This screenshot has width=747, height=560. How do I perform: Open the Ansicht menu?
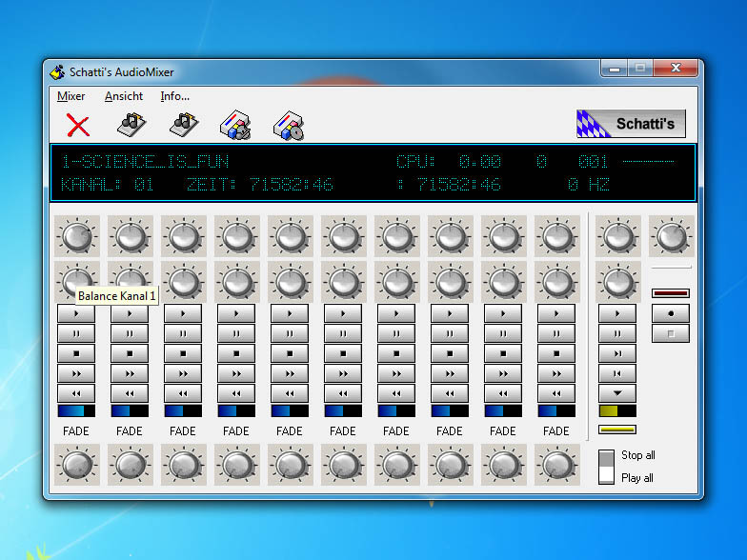(124, 96)
